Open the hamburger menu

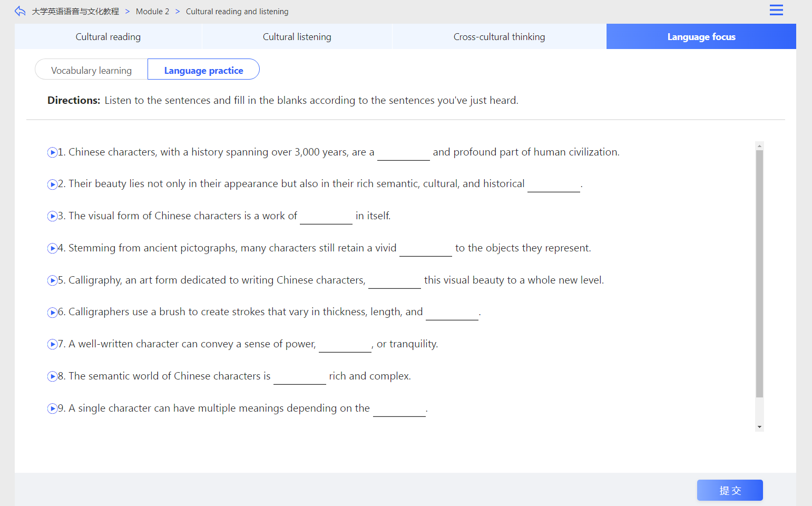[776, 10]
